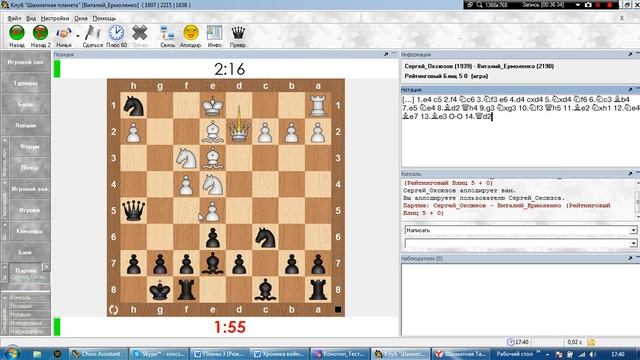Open the Лекции sidebar button
The width and height of the screenshot is (640, 360).
(25, 126)
